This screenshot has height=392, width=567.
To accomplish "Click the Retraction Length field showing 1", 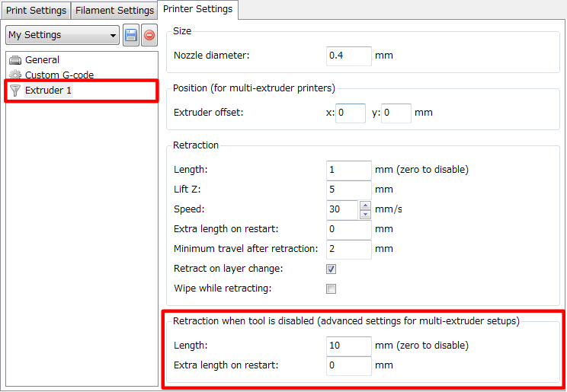I will pyautogui.click(x=348, y=171).
